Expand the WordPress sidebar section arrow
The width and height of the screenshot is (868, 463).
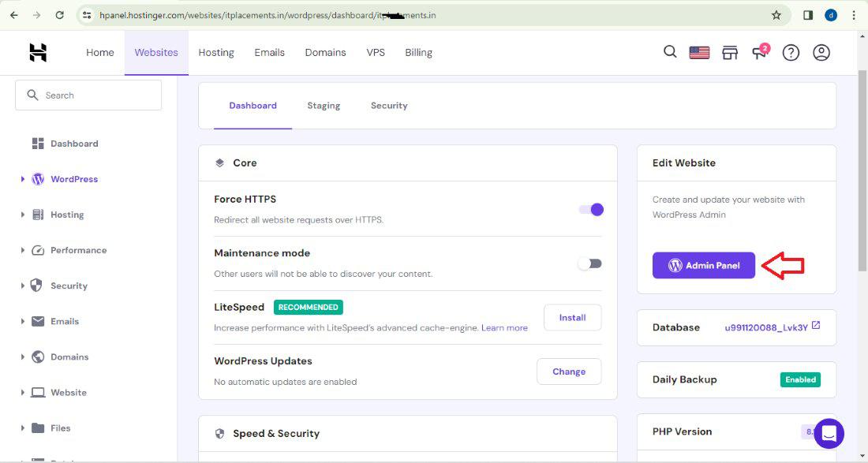pyautogui.click(x=23, y=179)
